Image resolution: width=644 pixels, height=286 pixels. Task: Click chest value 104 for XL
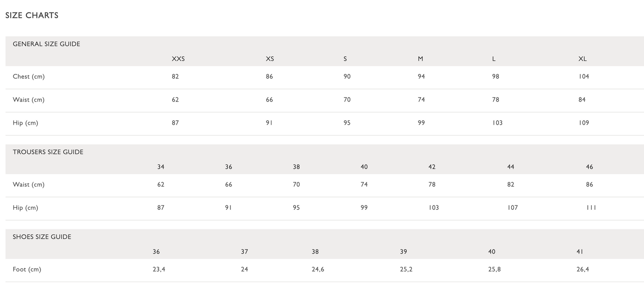tap(584, 77)
